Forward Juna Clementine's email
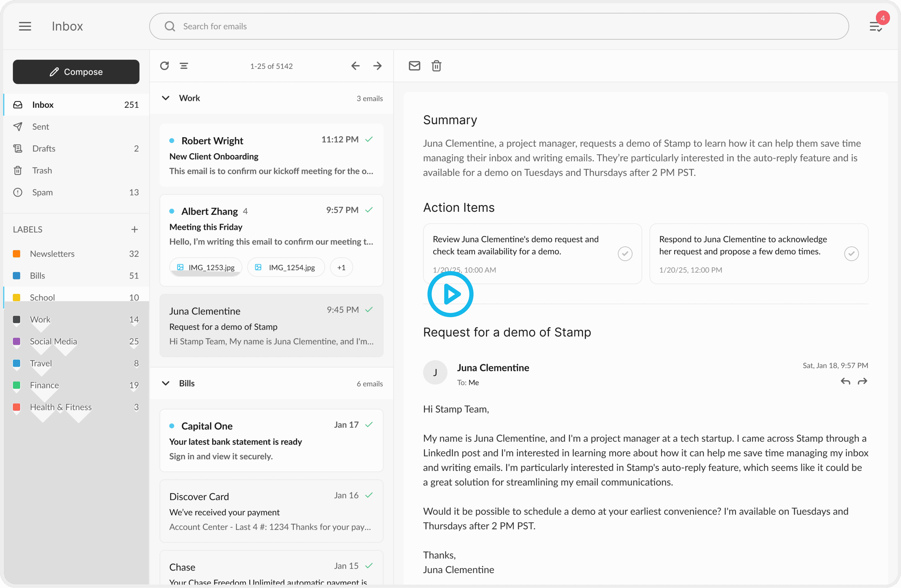 (x=862, y=381)
